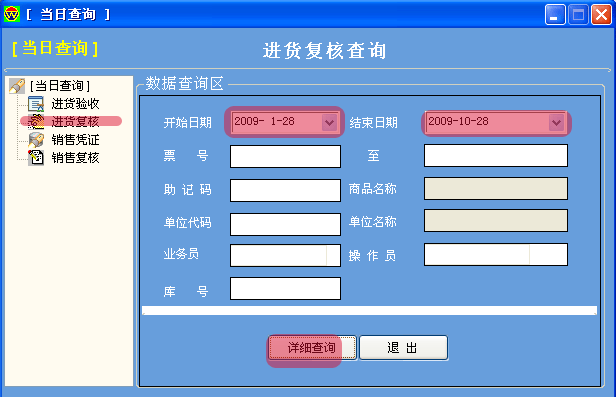Click the 当日查询 root node icon
The height and width of the screenshot is (397, 616).
(x=17, y=86)
